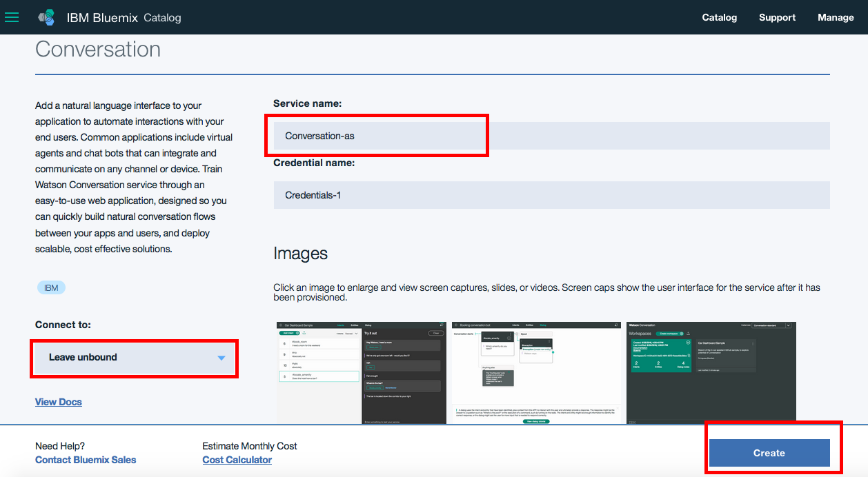Image resolution: width=868 pixels, height=477 pixels.
Task: Focus the Service name input field
Action: (x=551, y=136)
